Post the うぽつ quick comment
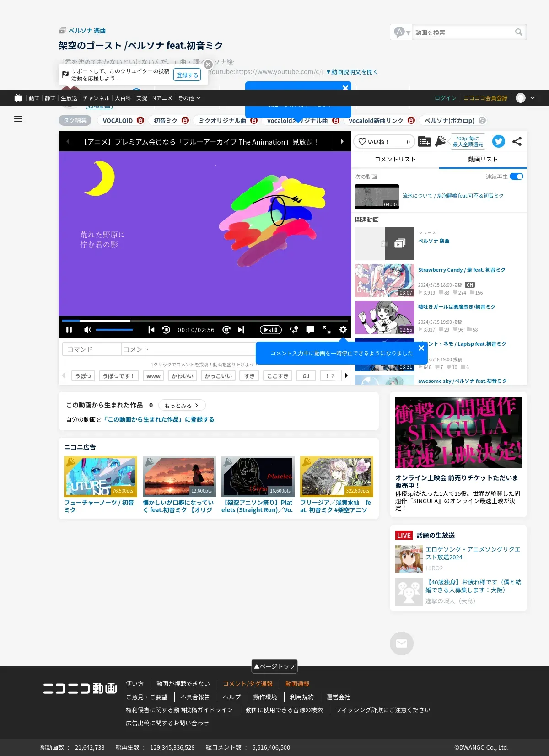549x756 pixels. point(83,376)
